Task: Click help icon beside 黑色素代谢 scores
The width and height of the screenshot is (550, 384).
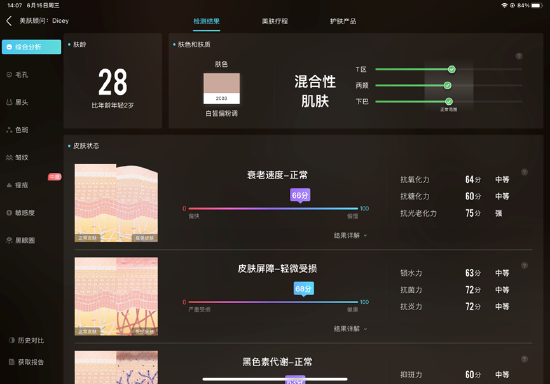Action: click(x=524, y=359)
